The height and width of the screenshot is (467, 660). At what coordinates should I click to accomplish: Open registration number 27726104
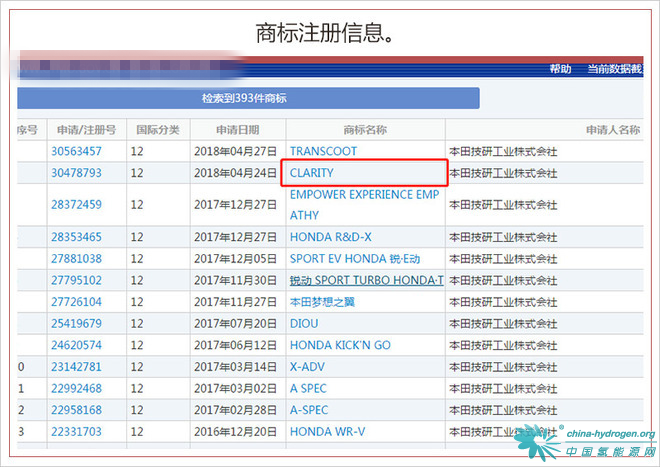click(x=76, y=302)
